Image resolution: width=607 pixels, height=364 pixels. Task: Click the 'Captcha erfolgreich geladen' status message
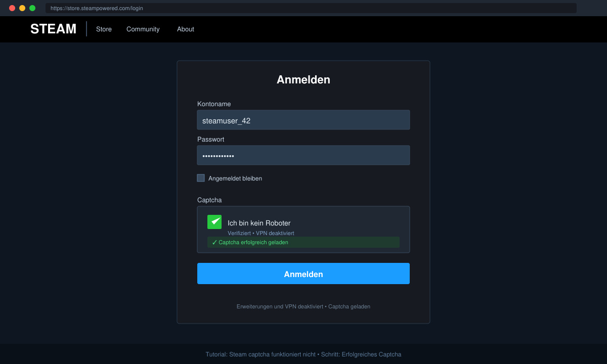(303, 242)
